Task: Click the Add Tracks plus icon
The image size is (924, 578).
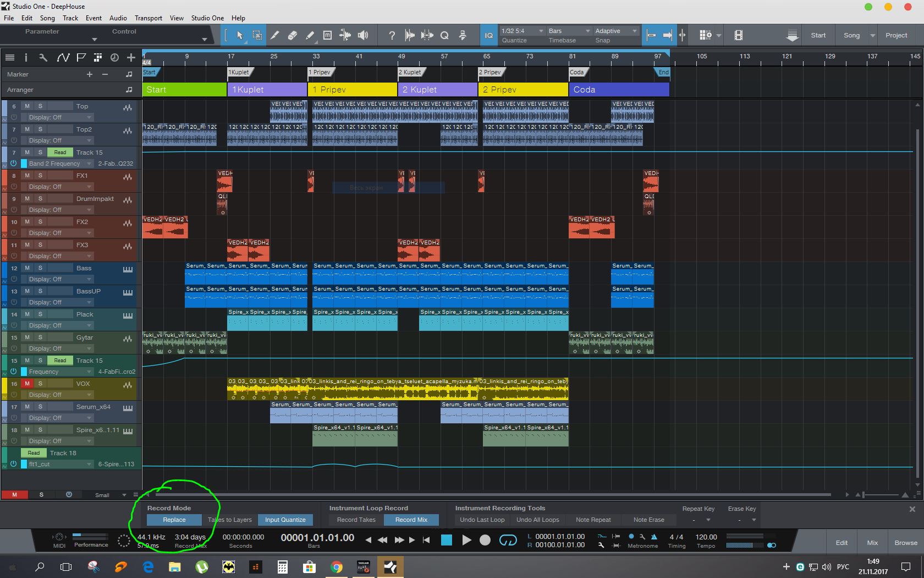Action: pyautogui.click(x=131, y=57)
